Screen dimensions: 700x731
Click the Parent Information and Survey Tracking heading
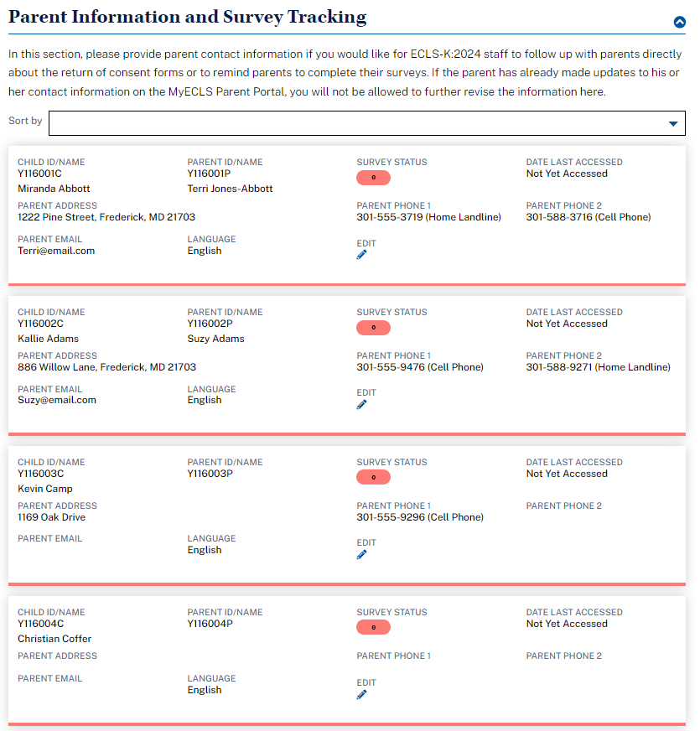[188, 18]
